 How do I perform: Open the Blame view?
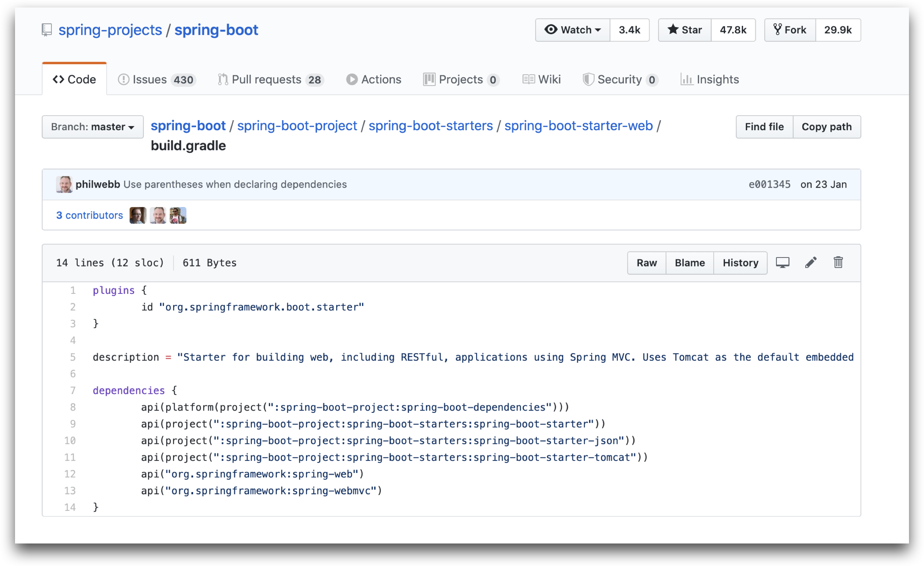pyautogui.click(x=690, y=263)
